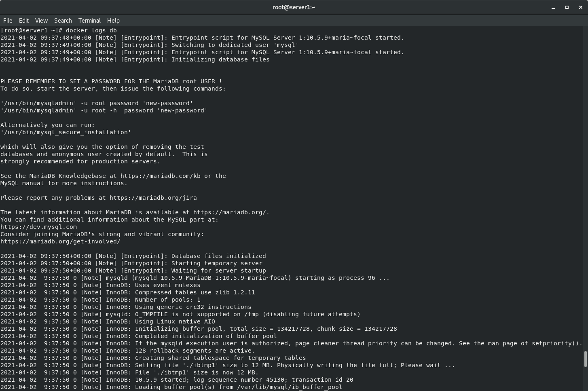
Task: Click 'Starting temporary server' log line
Action: 131,263
